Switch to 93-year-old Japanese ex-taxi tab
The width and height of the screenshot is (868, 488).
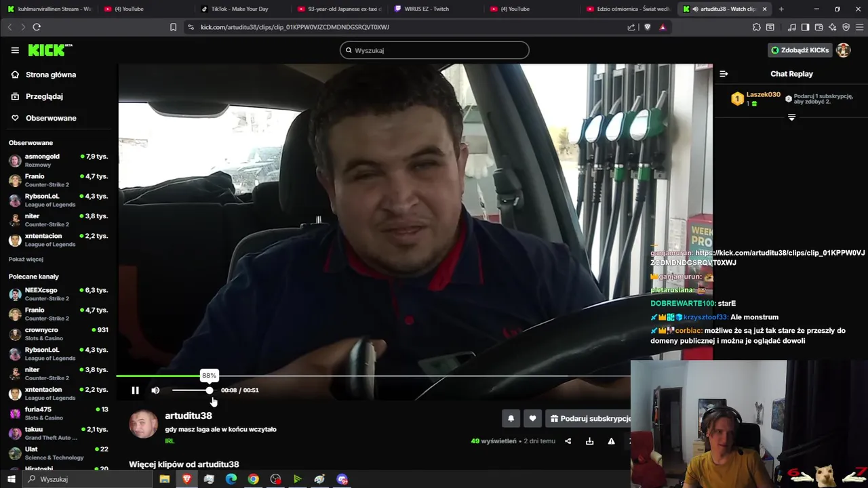tap(339, 9)
